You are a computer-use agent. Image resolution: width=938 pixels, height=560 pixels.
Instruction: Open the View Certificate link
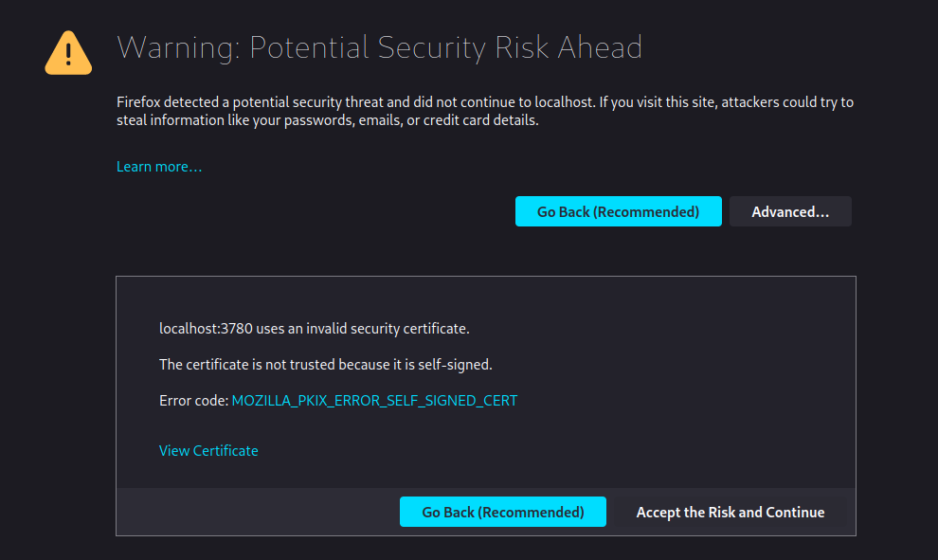pos(208,450)
